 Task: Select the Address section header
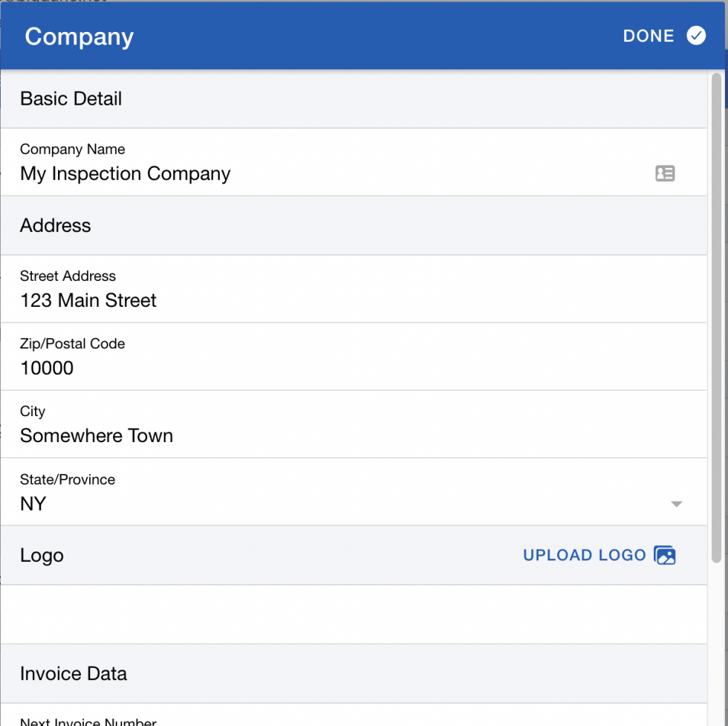pyautogui.click(x=55, y=225)
